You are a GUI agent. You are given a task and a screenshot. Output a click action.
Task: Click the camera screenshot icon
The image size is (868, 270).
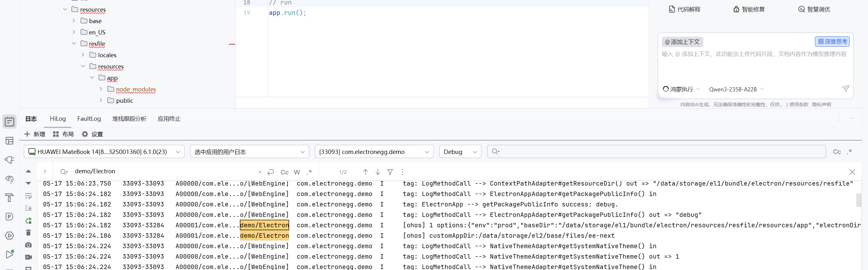(29, 245)
